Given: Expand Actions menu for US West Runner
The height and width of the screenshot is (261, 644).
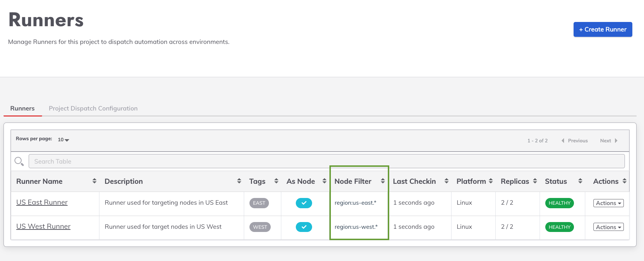Looking at the screenshot, I should pos(608,227).
